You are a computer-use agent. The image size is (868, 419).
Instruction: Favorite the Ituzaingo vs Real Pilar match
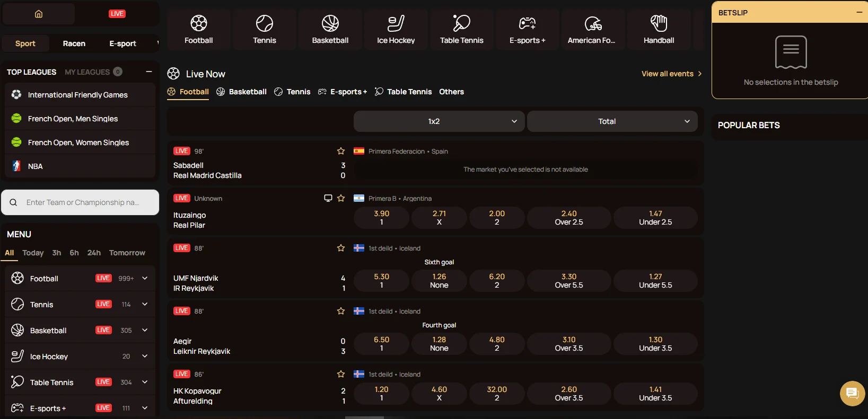[x=341, y=198]
